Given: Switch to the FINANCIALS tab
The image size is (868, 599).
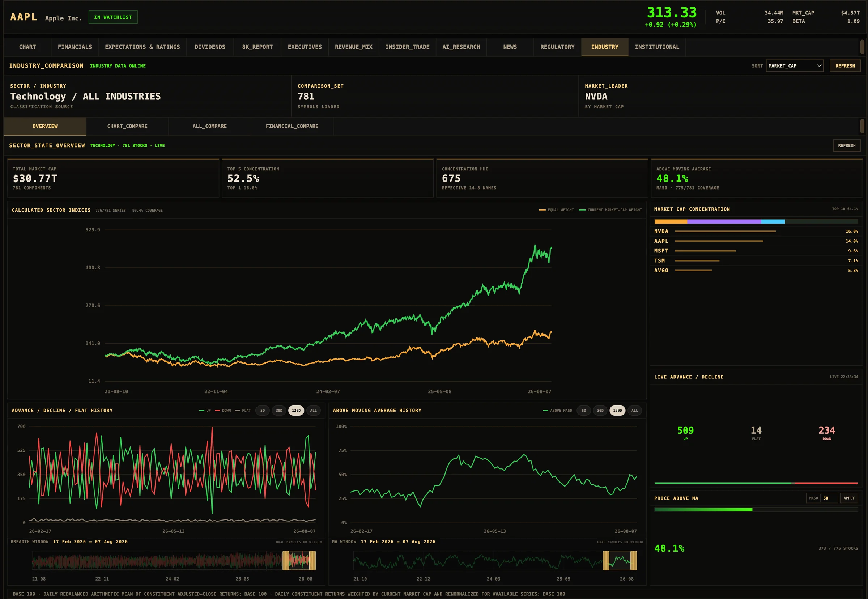Looking at the screenshot, I should (x=75, y=47).
